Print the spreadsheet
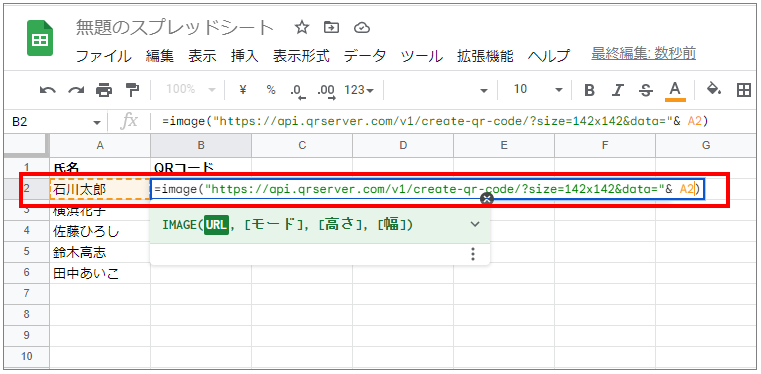 pyautogui.click(x=104, y=90)
